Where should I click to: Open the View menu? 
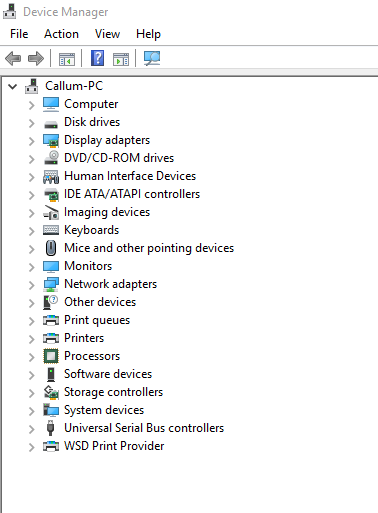click(x=107, y=34)
